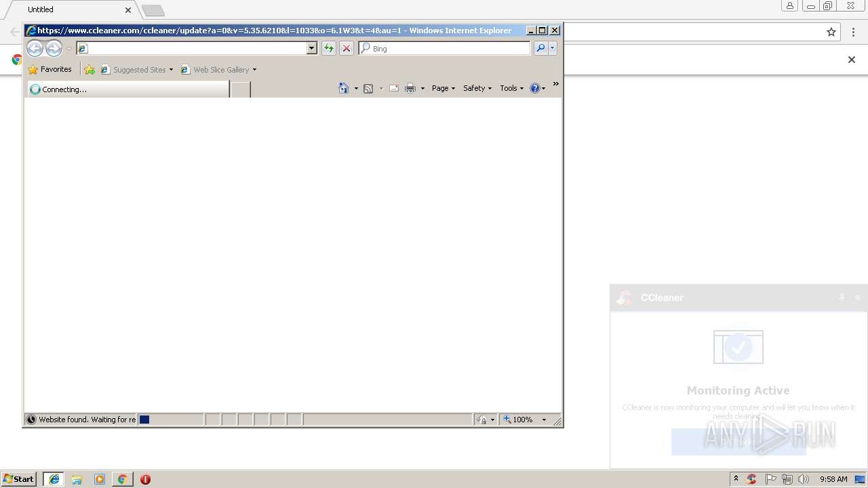Open Windows Media Player from taskbar
Image resolution: width=868 pixels, height=488 pixels.
(x=100, y=479)
